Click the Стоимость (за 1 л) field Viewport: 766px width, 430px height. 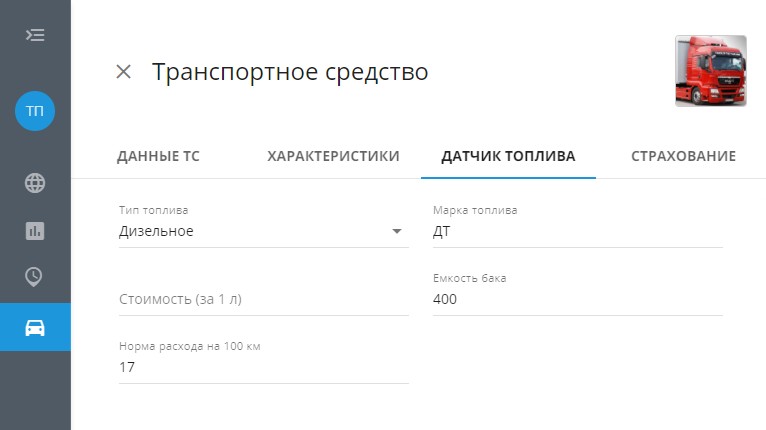point(264,299)
